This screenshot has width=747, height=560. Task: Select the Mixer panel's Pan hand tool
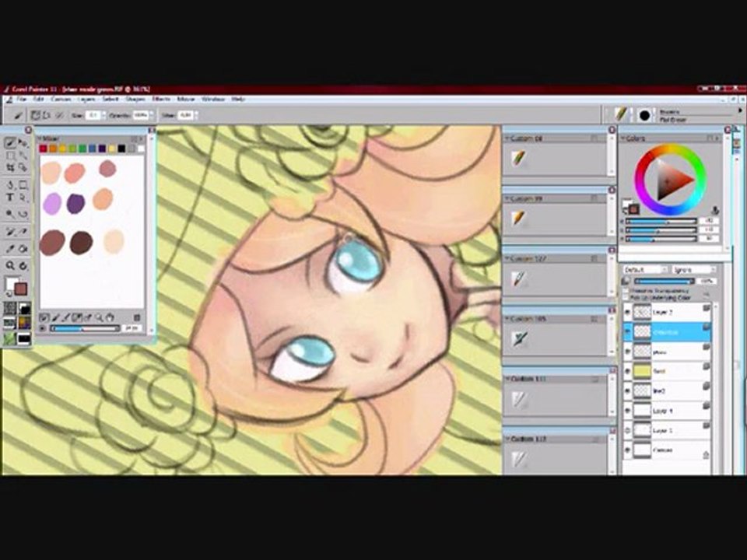click(x=110, y=317)
